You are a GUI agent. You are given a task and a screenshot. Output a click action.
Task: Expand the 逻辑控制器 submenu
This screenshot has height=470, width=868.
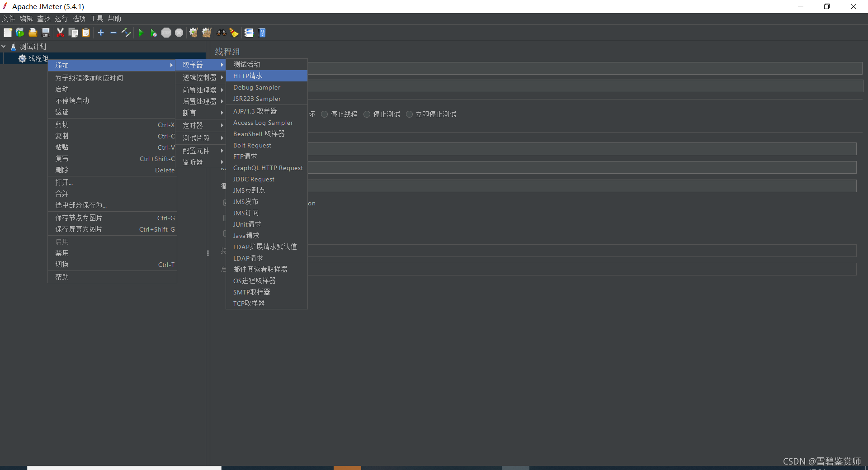tap(201, 77)
